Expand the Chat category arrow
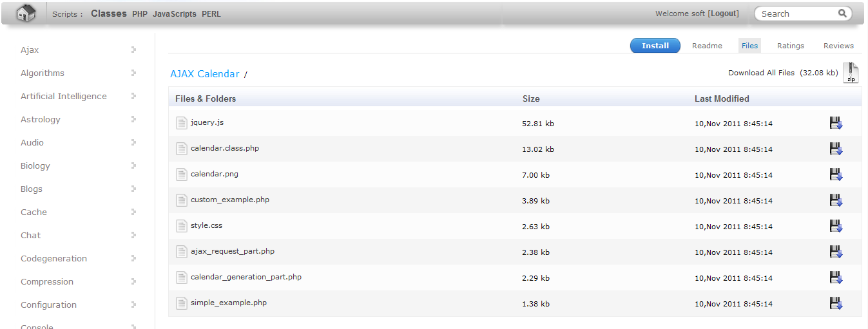The height and width of the screenshot is (329, 868). (x=133, y=235)
